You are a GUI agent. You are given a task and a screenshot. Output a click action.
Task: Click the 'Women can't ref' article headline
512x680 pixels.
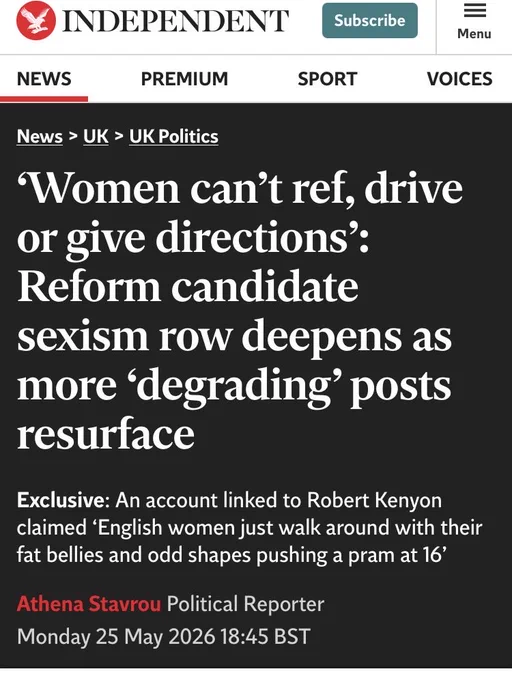[x=240, y=310]
